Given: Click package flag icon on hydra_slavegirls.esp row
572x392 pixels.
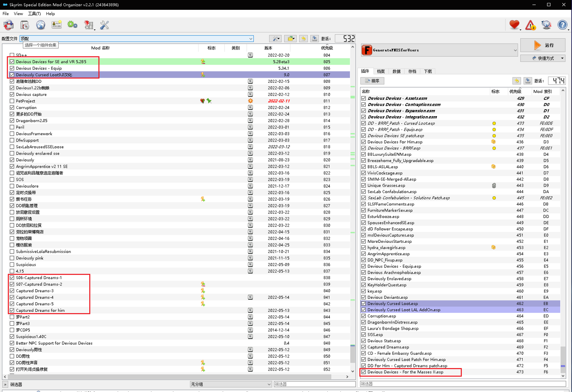Looking at the screenshot, I should click(494, 248).
